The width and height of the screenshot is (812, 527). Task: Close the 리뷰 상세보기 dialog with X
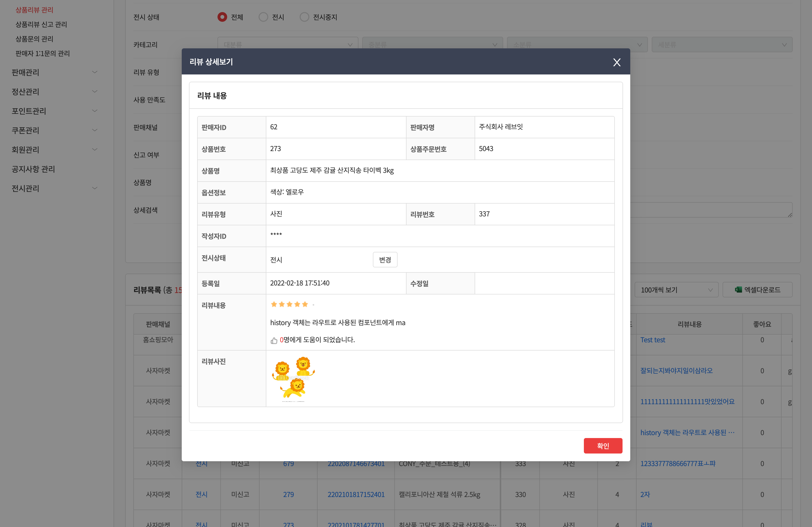tap(616, 62)
